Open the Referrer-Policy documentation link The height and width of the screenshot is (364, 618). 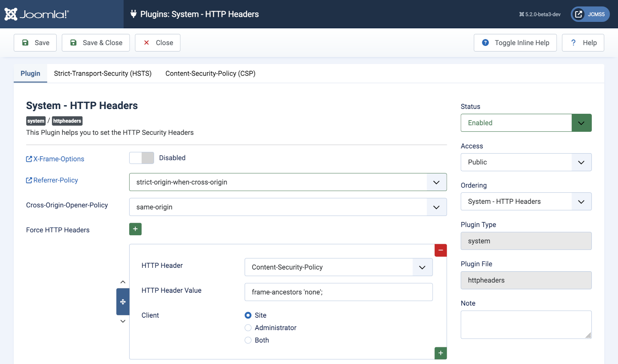tap(52, 180)
